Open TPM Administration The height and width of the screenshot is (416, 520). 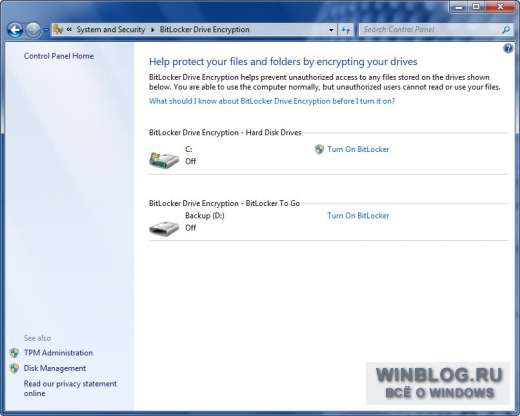tap(58, 353)
